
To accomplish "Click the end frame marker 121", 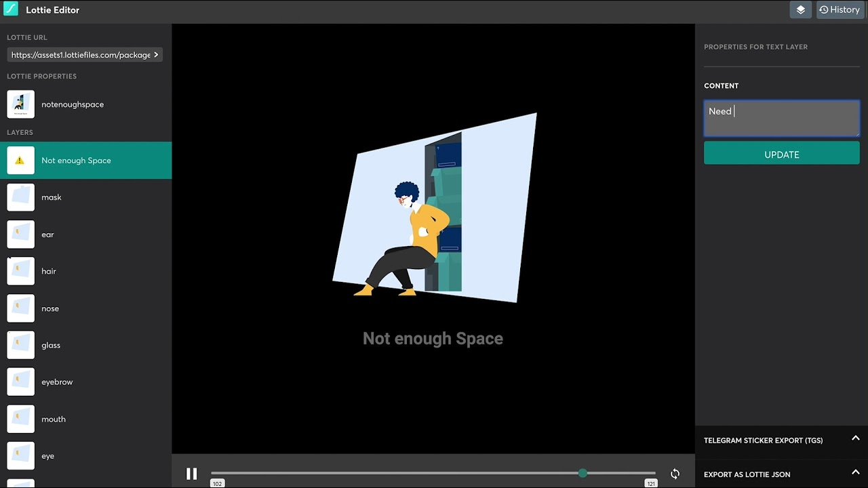I will coord(651,483).
